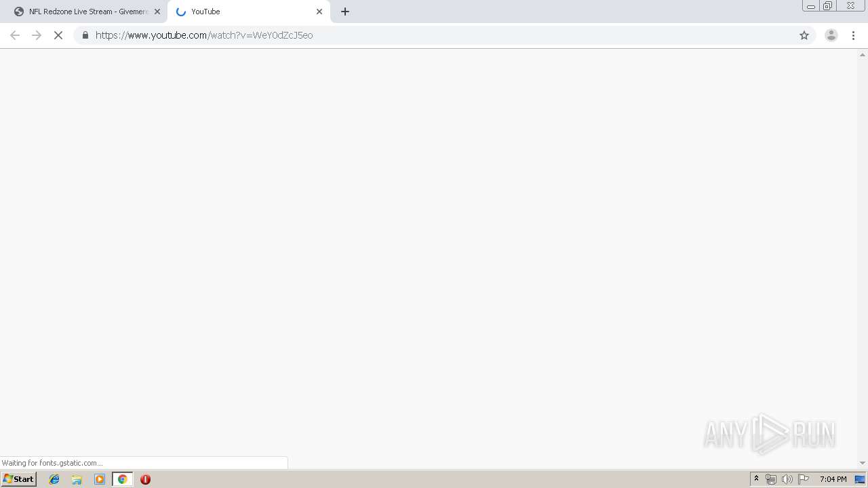The width and height of the screenshot is (868, 488).
Task: Close the YouTube tab
Action: [x=319, y=12]
